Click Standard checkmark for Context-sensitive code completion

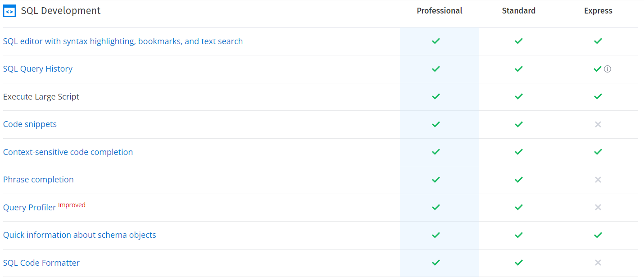(x=518, y=152)
